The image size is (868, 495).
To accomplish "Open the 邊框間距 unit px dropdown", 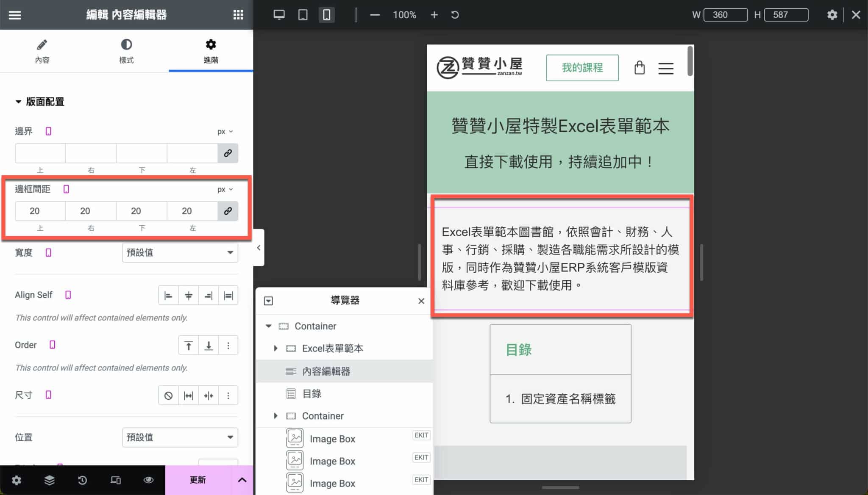I will coord(225,189).
